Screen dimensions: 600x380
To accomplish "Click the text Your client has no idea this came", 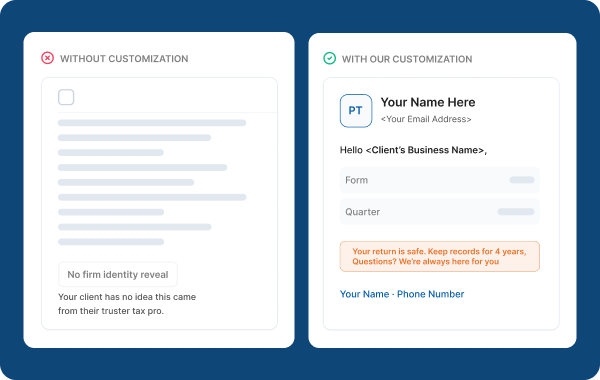I will click(x=127, y=297).
